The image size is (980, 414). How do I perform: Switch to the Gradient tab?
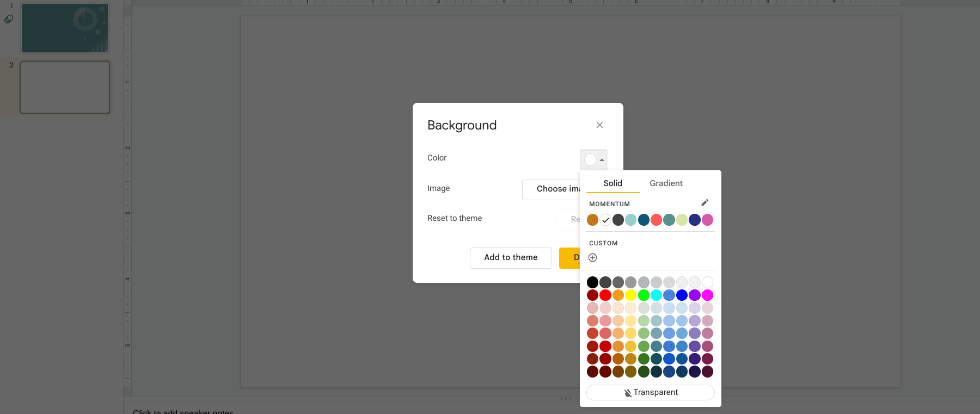pyautogui.click(x=666, y=183)
